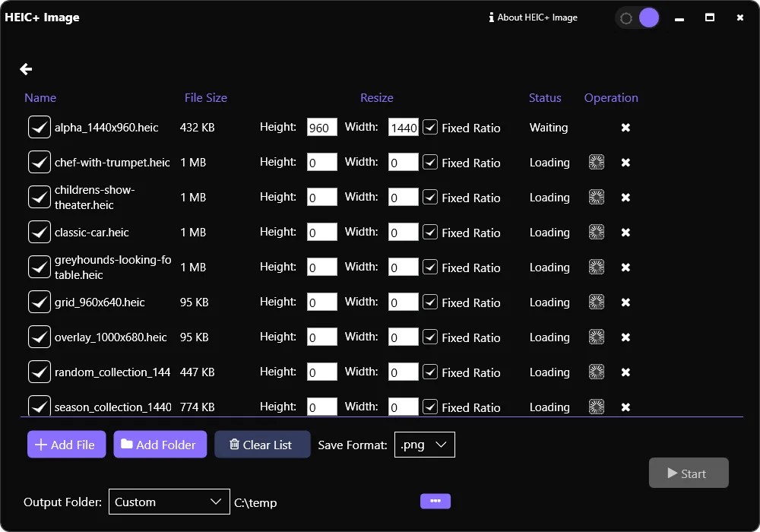
Task: Remove season_collection_1440 row with X icon
Action: (x=625, y=407)
